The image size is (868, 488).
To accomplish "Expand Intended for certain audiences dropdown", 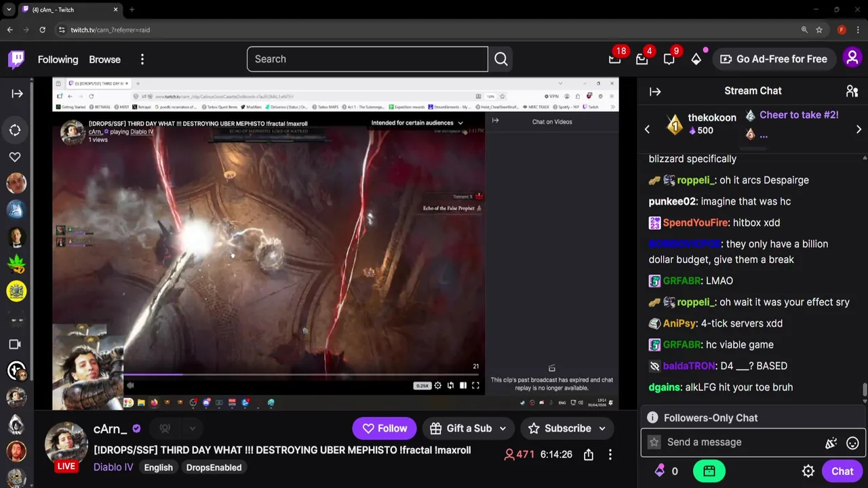I will pos(417,123).
